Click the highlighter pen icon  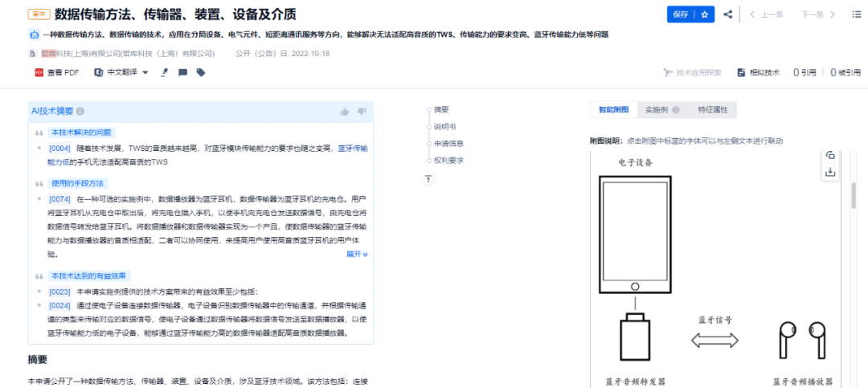coord(164,72)
